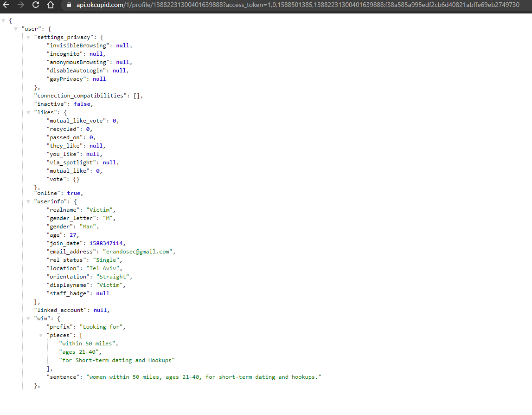532x415 pixels.
Task: Collapse the "likes" object node
Action: click(28, 112)
